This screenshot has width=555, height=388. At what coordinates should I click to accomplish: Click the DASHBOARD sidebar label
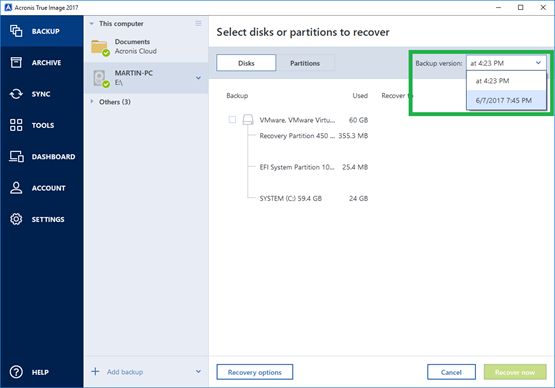pos(53,156)
